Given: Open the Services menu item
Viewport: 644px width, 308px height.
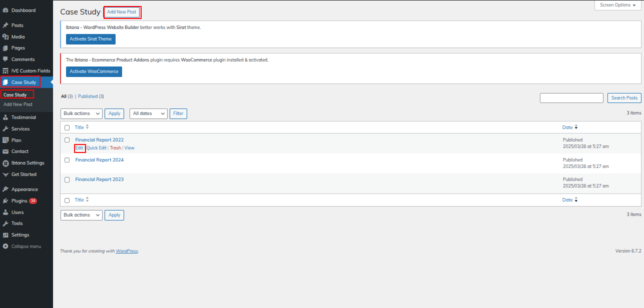Looking at the screenshot, I should (21, 129).
